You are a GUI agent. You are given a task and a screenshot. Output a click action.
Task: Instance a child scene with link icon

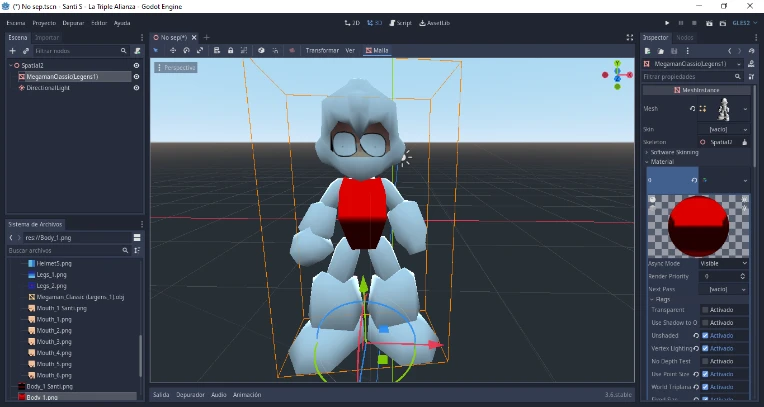26,51
